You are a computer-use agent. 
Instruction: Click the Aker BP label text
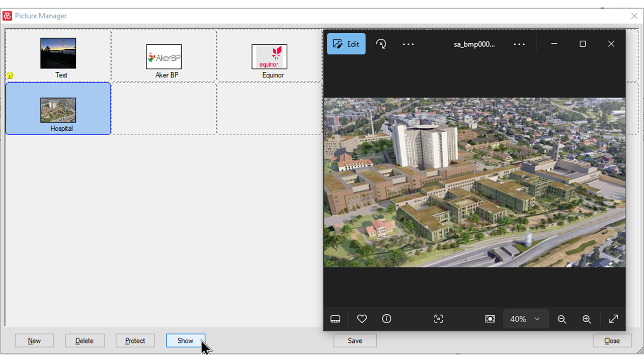167,75
